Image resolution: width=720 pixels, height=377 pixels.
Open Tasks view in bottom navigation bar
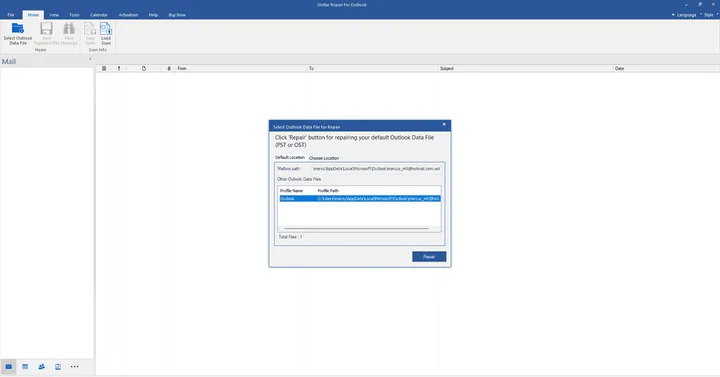coord(58,366)
